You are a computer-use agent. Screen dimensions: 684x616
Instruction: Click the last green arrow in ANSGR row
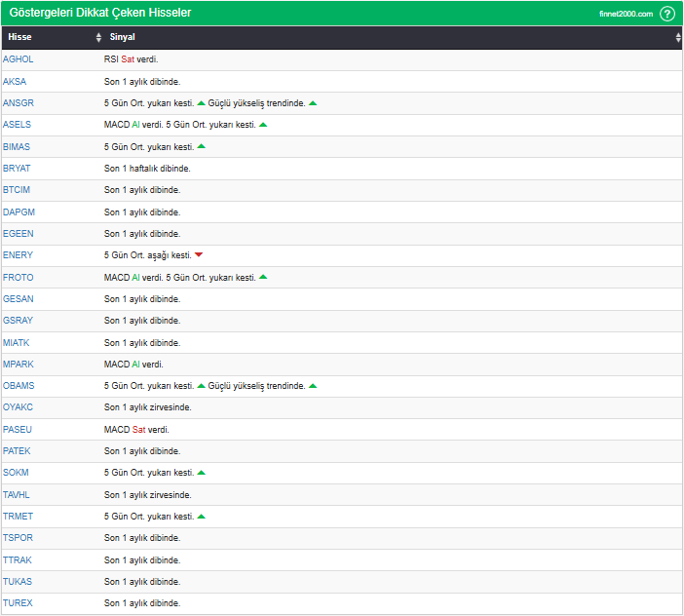[313, 102]
